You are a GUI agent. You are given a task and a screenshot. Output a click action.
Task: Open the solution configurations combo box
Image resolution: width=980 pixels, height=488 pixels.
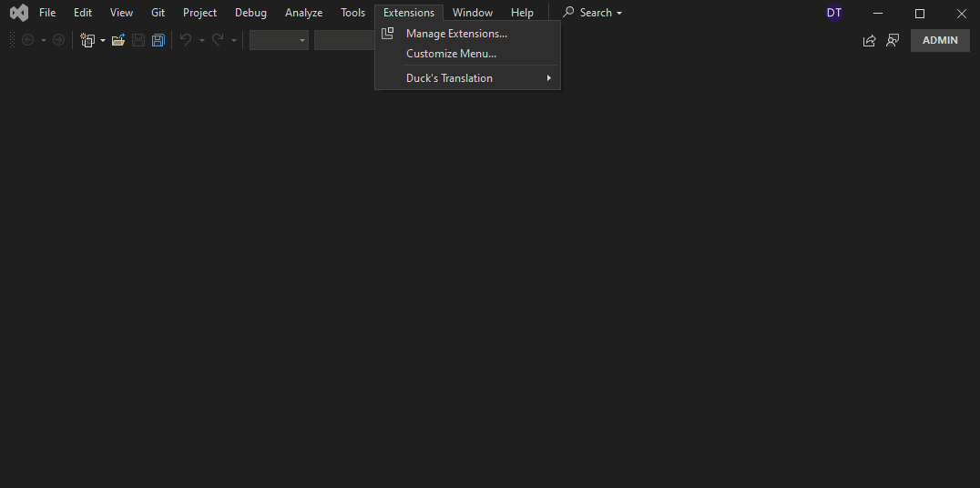(x=279, y=40)
